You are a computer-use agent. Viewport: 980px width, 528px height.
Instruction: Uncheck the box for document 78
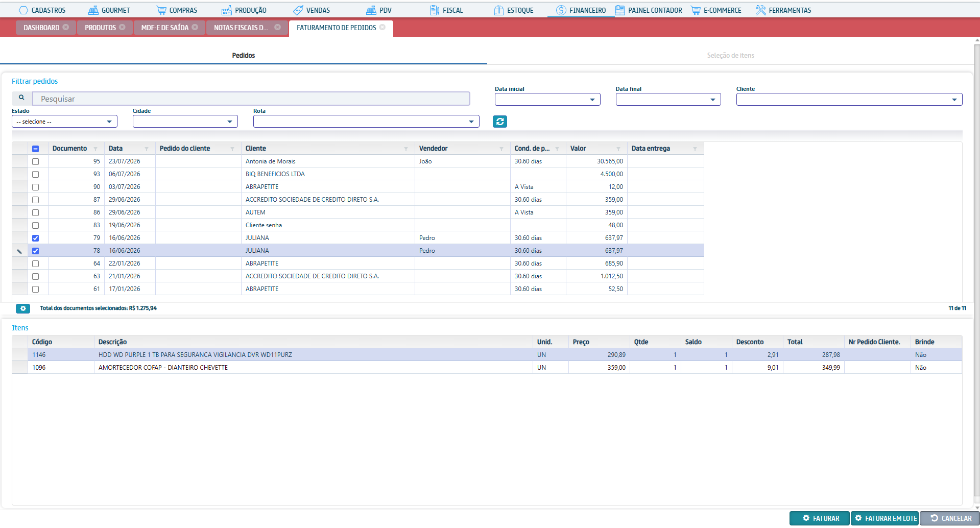[35, 251]
